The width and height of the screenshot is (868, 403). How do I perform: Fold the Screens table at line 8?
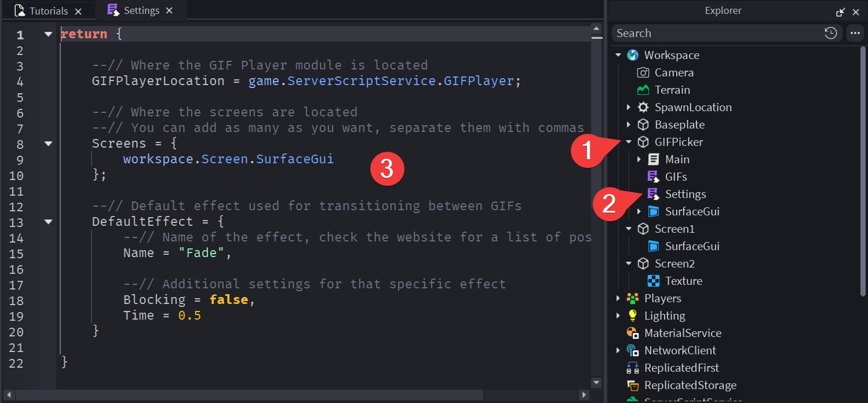point(48,144)
